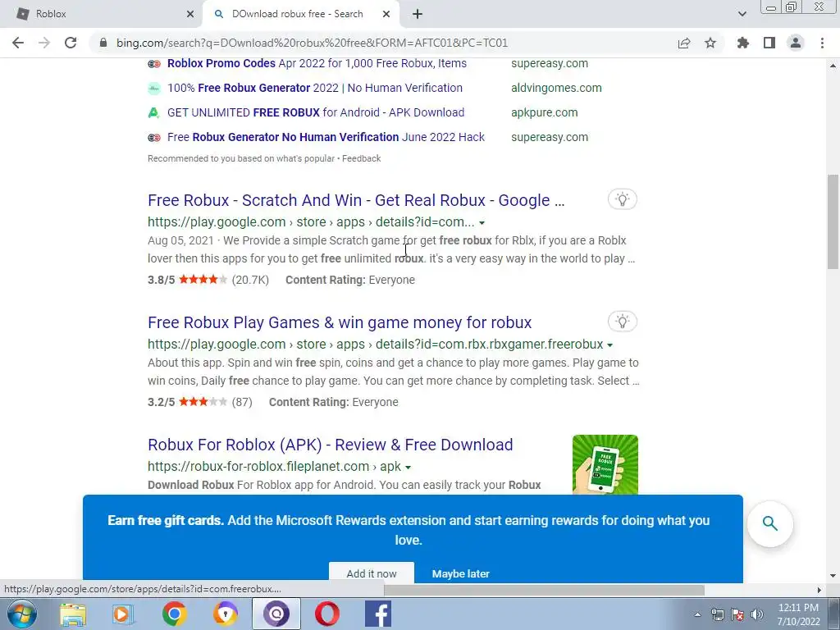The image size is (840, 630).
Task: Share this page using the share icon
Action: pos(684,43)
